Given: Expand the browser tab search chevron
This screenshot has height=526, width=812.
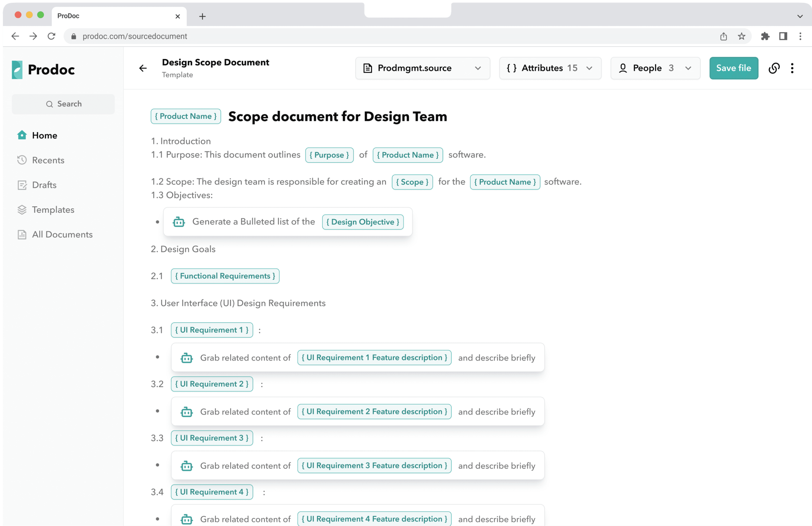Looking at the screenshot, I should 800,16.
